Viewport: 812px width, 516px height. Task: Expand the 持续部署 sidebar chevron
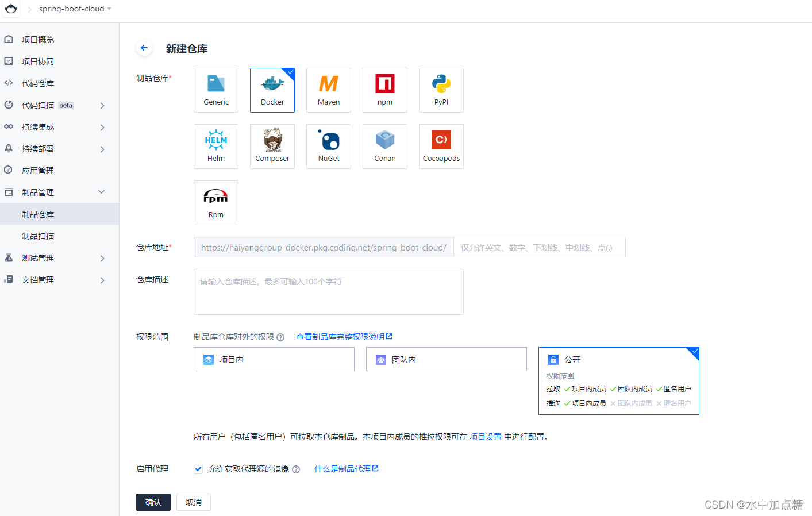[x=102, y=149]
